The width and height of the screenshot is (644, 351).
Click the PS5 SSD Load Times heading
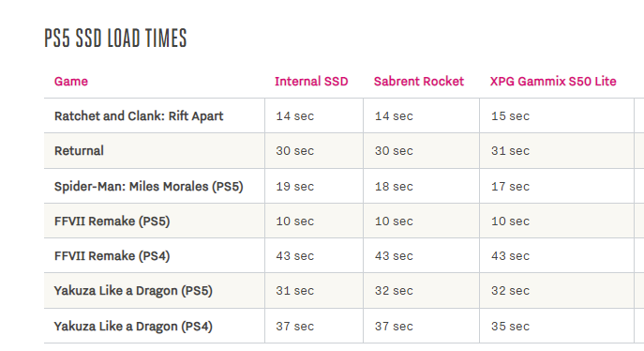click(115, 38)
